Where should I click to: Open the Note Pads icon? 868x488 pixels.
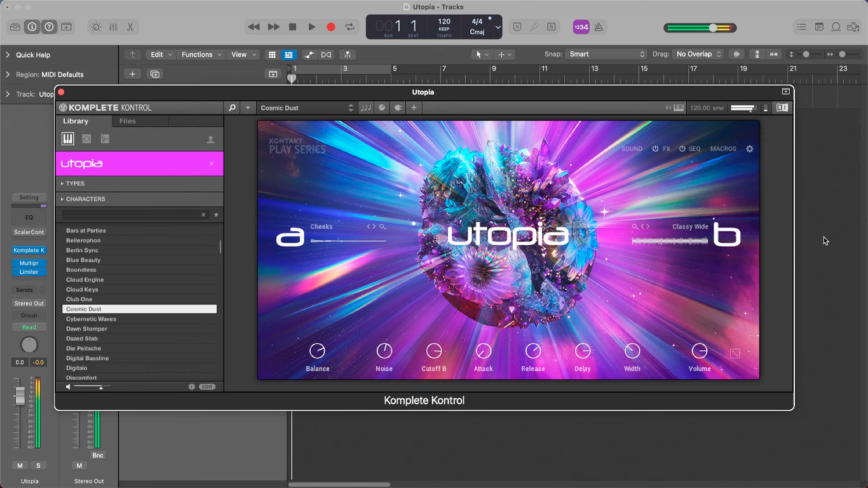(819, 27)
